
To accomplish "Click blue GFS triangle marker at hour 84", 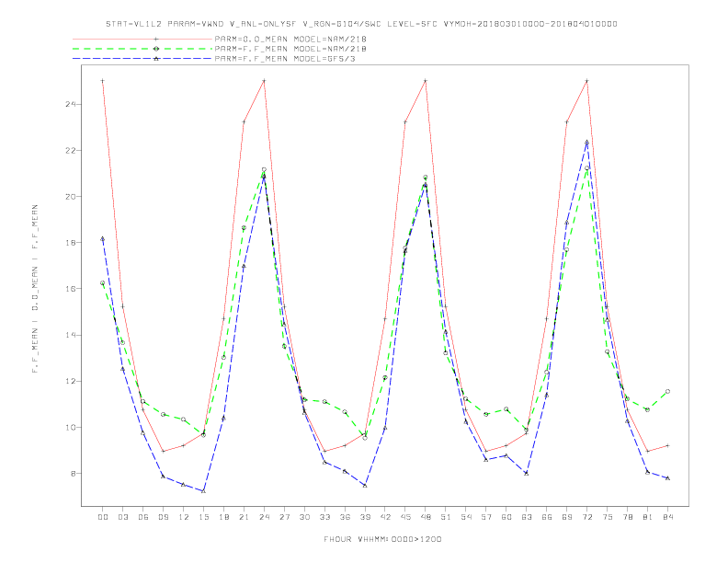I will pos(667,478).
